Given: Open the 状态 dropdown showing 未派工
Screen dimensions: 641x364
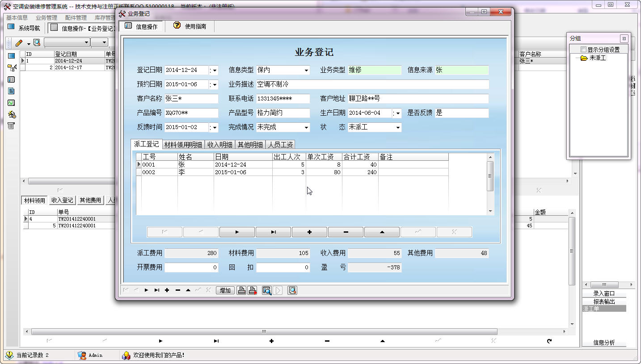Looking at the screenshot, I should [398, 127].
